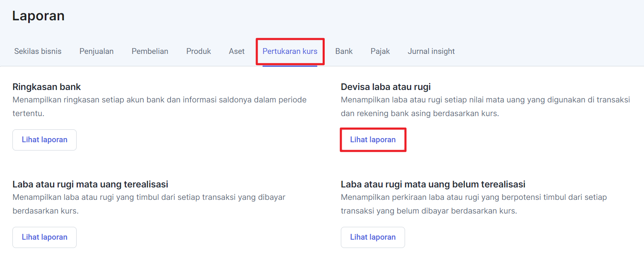Screen dimensions: 644x260
Task: Open the Sekilas bisnis tab
Action: tap(38, 51)
